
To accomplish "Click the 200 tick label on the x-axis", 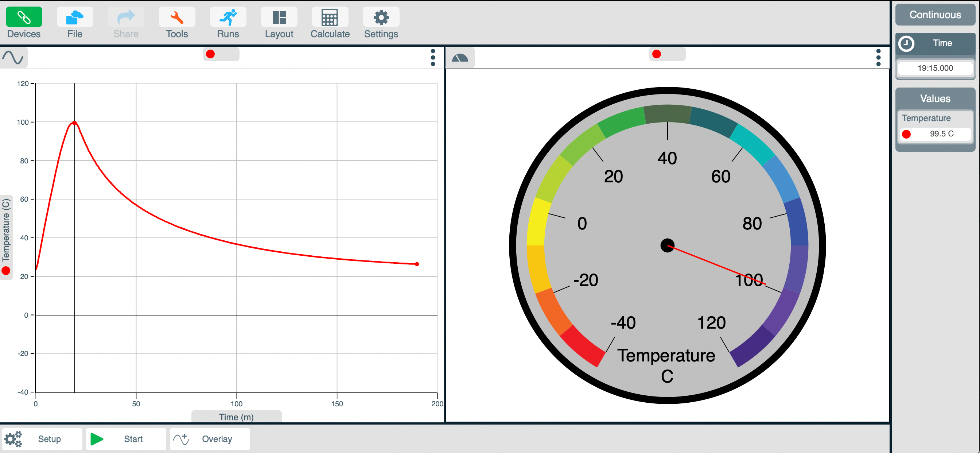I will (437, 404).
